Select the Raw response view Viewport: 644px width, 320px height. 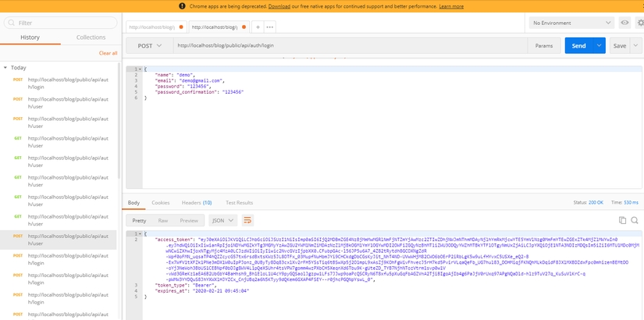click(x=164, y=221)
